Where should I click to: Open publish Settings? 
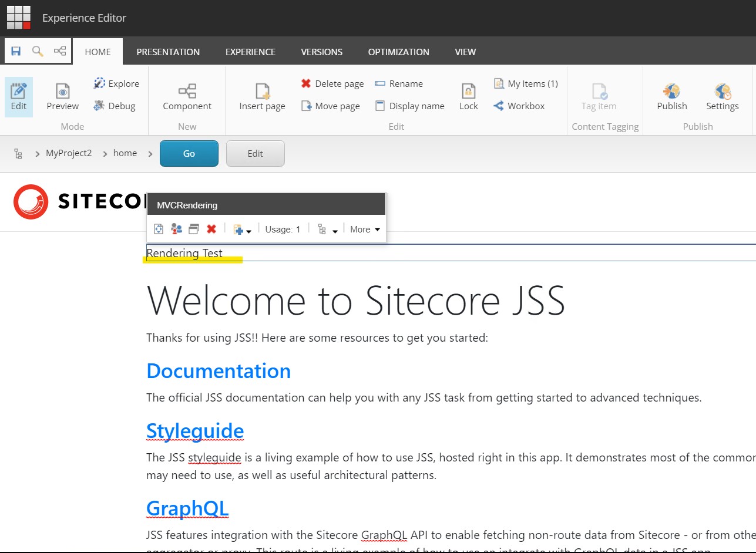pyautogui.click(x=723, y=97)
